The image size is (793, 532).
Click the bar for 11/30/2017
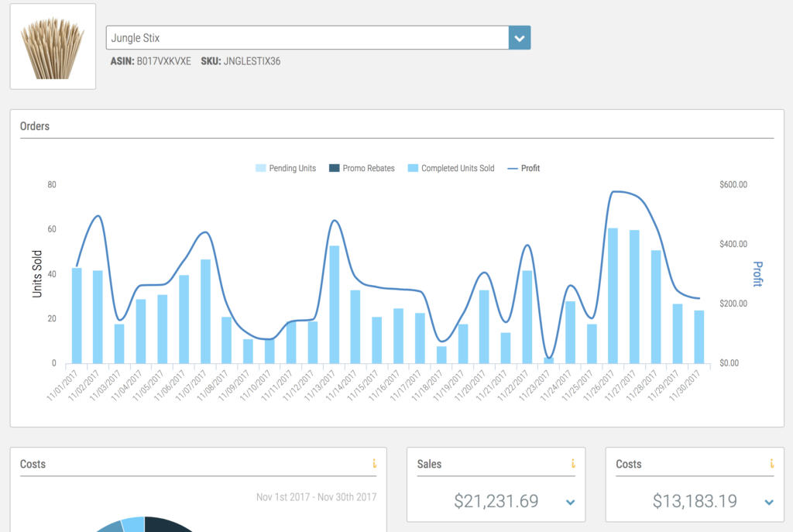tap(699, 337)
